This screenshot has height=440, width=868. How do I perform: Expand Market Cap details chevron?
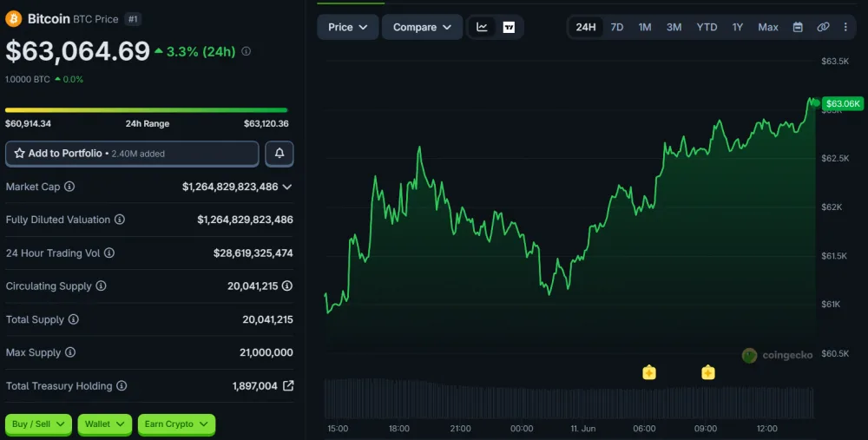click(x=287, y=187)
